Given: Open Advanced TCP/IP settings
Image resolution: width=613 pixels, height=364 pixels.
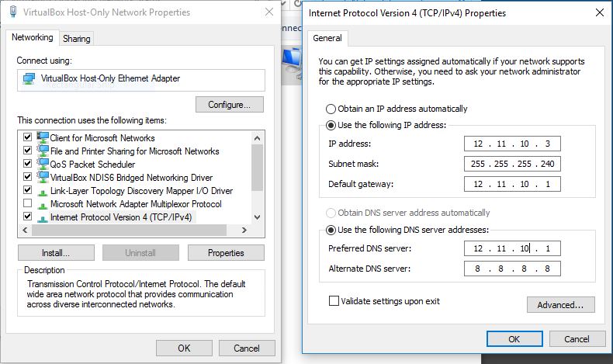Looking at the screenshot, I should coord(560,305).
